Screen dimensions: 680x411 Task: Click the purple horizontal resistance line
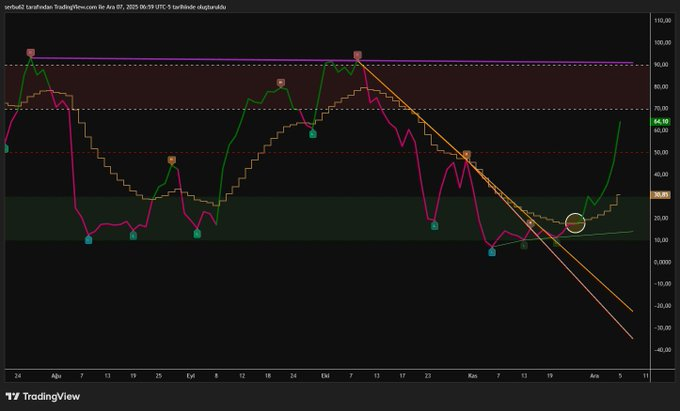point(332,60)
